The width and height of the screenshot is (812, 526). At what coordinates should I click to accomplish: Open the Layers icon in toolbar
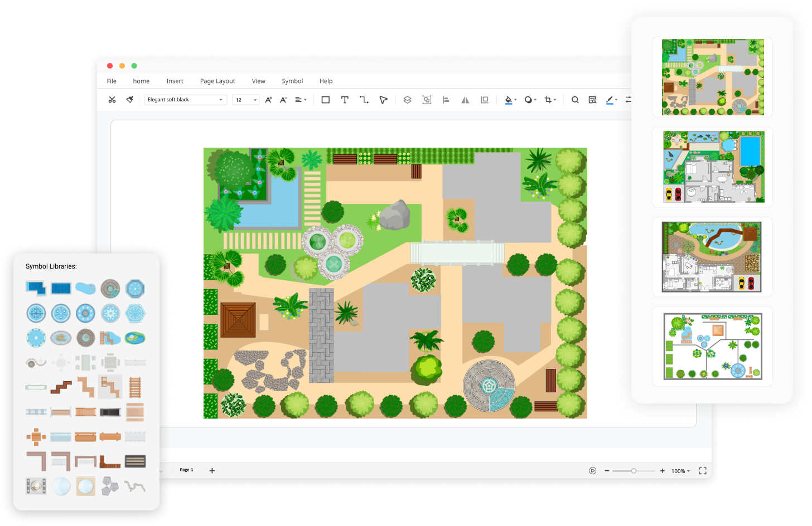click(x=408, y=100)
